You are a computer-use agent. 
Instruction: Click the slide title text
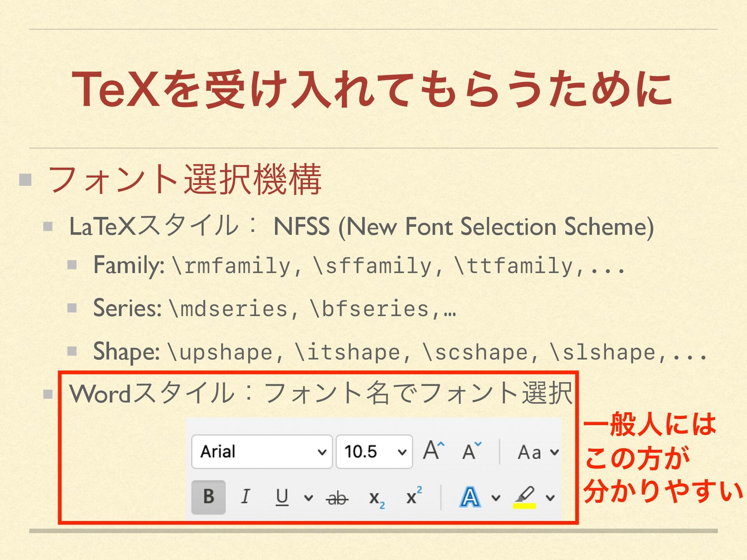(x=372, y=89)
